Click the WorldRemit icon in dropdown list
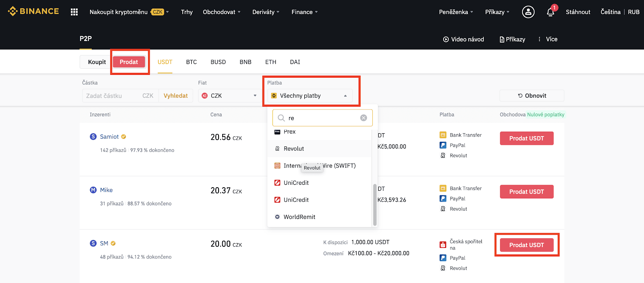This screenshot has height=283, width=644. coord(277,217)
